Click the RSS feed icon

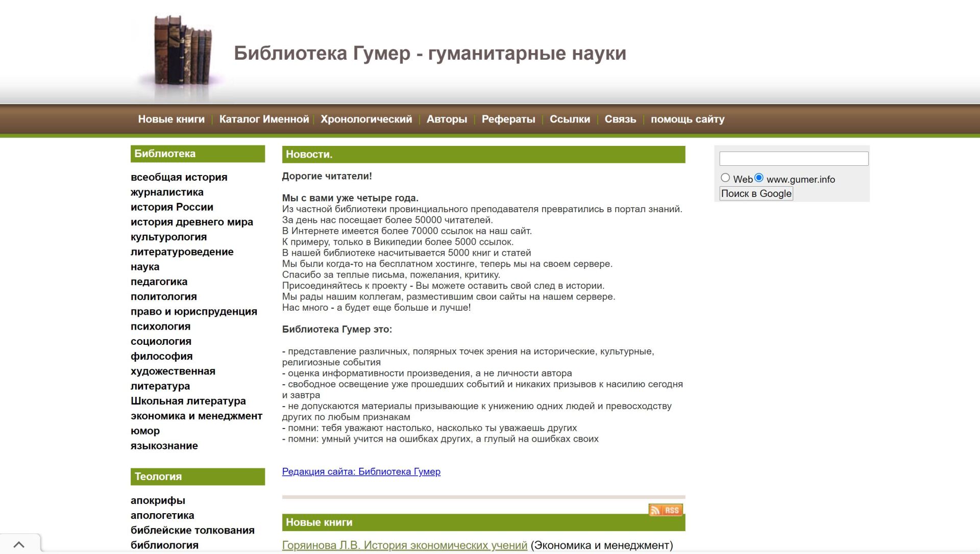[666, 510]
